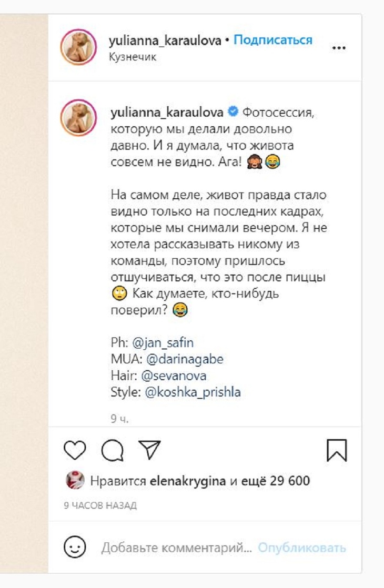384x588 pixels.
Task: Share post with paper plane icon
Action: pos(149,451)
